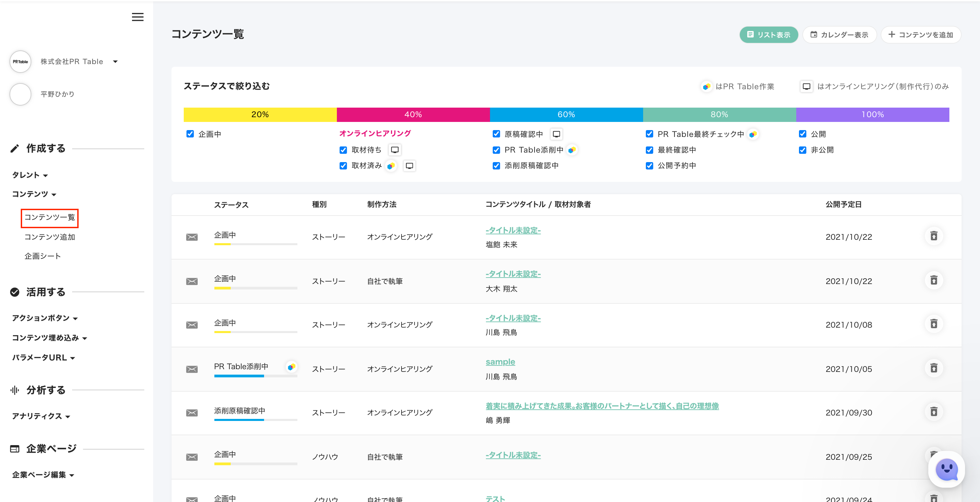The image size is (980, 502).
Task: Open コンテンツ追加 in the sidebar
Action: 49,237
